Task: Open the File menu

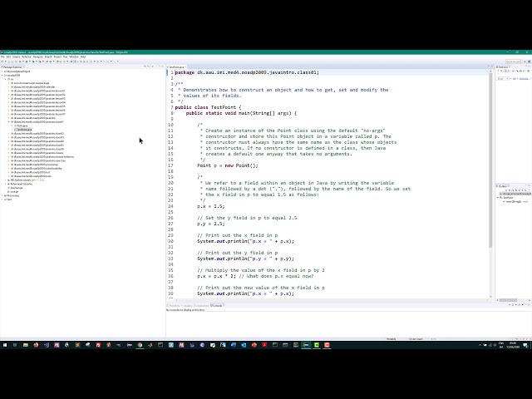Action: tap(2, 57)
